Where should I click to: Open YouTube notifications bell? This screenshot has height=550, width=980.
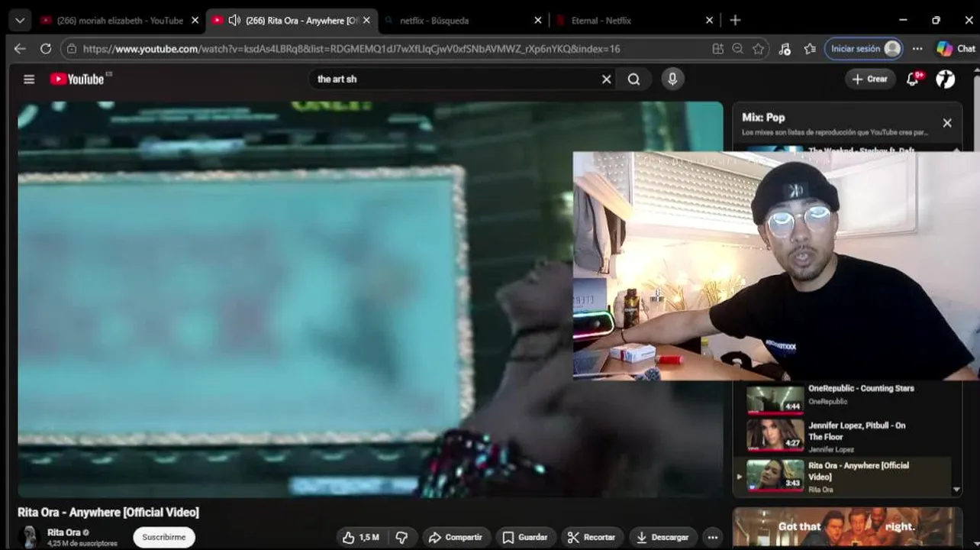913,79
